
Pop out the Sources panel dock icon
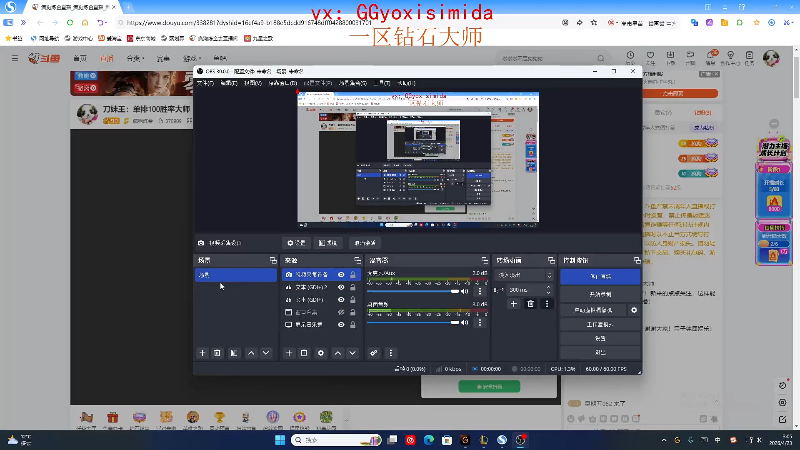(x=357, y=260)
